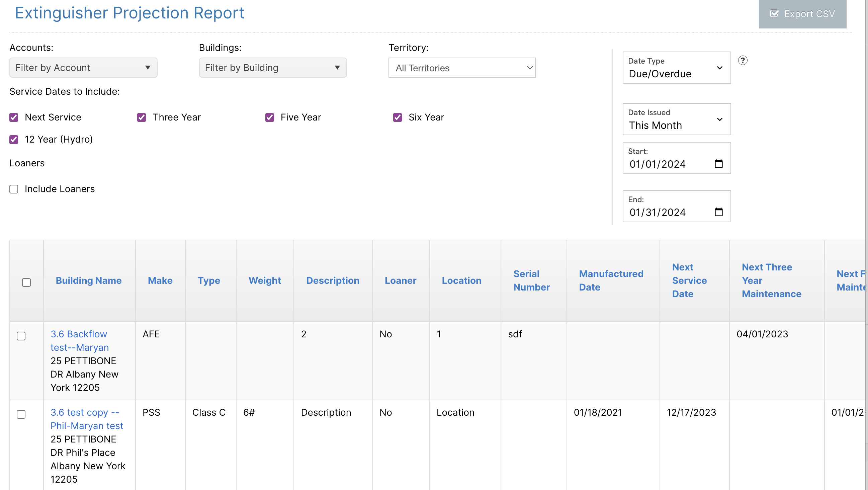Sort by Loaner column header

pos(401,280)
